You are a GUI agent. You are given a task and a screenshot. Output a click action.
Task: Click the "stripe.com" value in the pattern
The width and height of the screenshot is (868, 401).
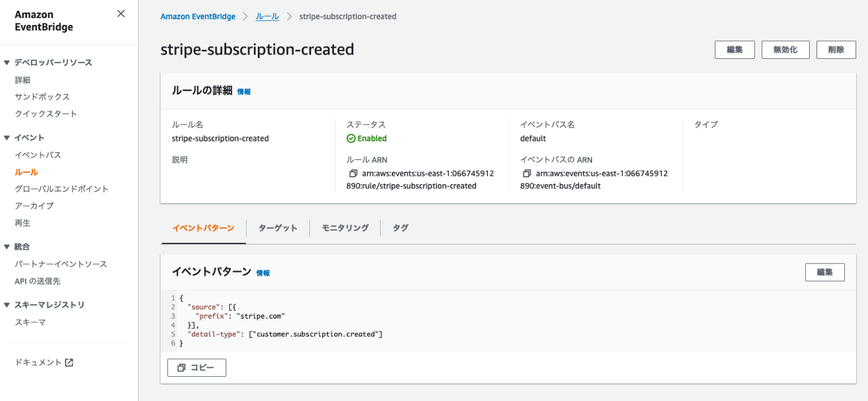click(260, 316)
